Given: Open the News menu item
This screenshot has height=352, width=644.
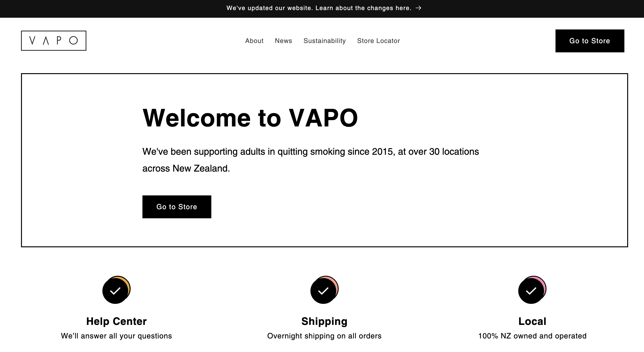Looking at the screenshot, I should click(x=283, y=41).
